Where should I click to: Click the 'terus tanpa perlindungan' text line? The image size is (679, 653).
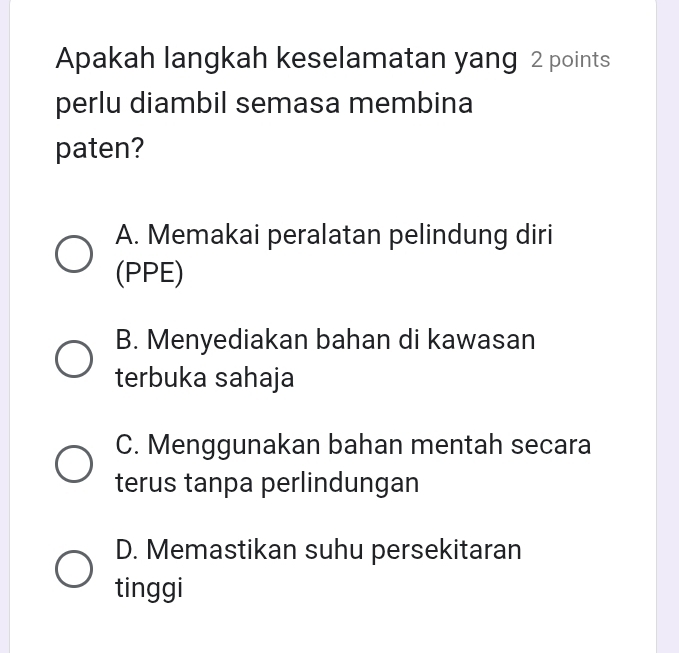click(267, 483)
